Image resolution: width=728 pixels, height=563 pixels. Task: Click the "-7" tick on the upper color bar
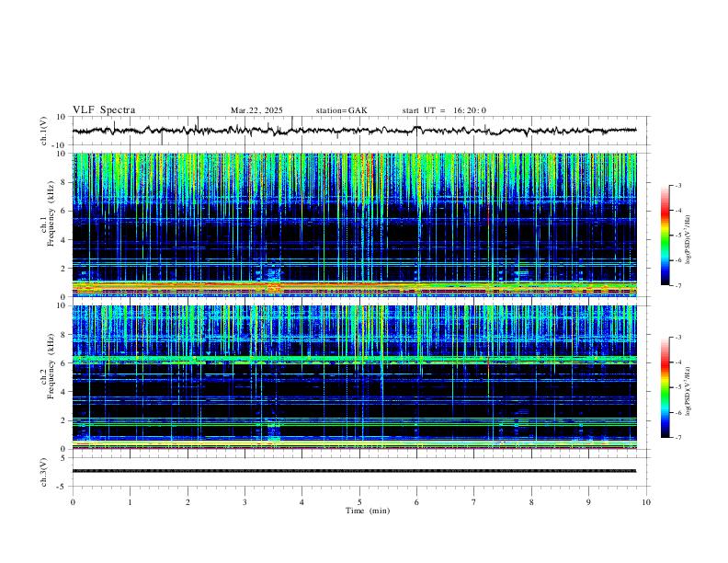coord(677,285)
